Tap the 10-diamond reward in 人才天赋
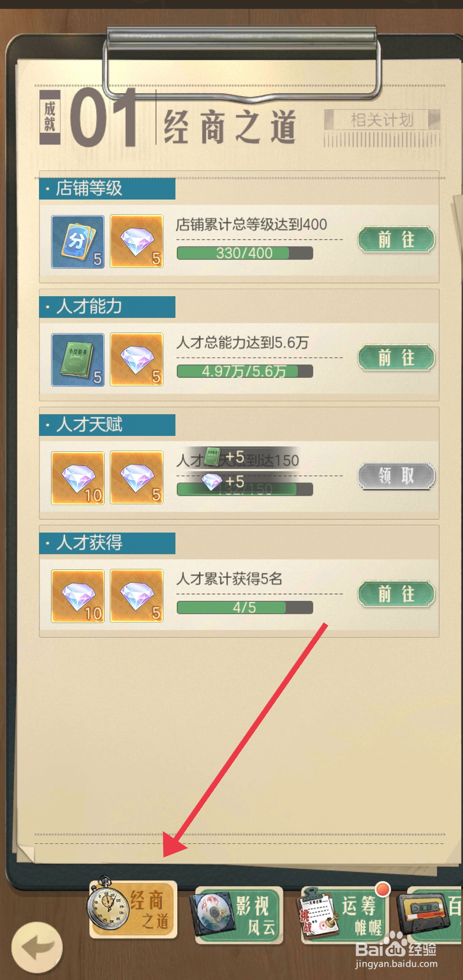Image resolution: width=463 pixels, height=980 pixels. tap(78, 478)
